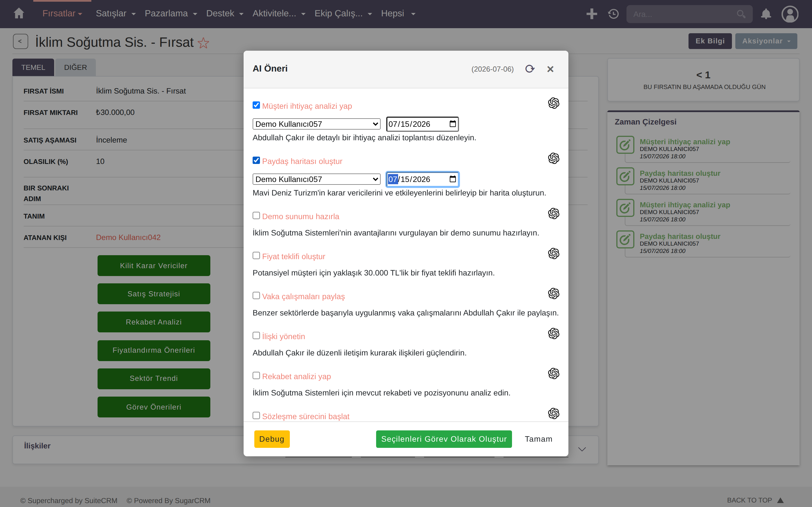Open calendar picker in Paydaş haritası date field
This screenshot has width=812, height=507.
pos(453,179)
